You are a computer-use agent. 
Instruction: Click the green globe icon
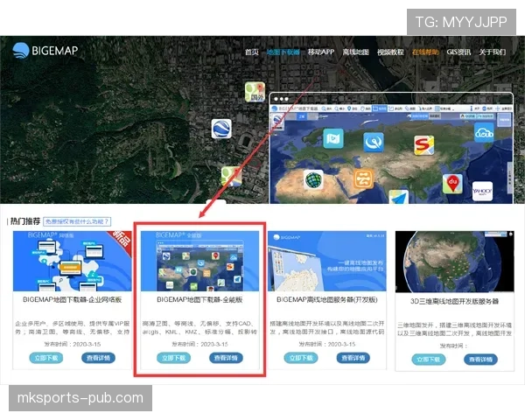pos(314,179)
